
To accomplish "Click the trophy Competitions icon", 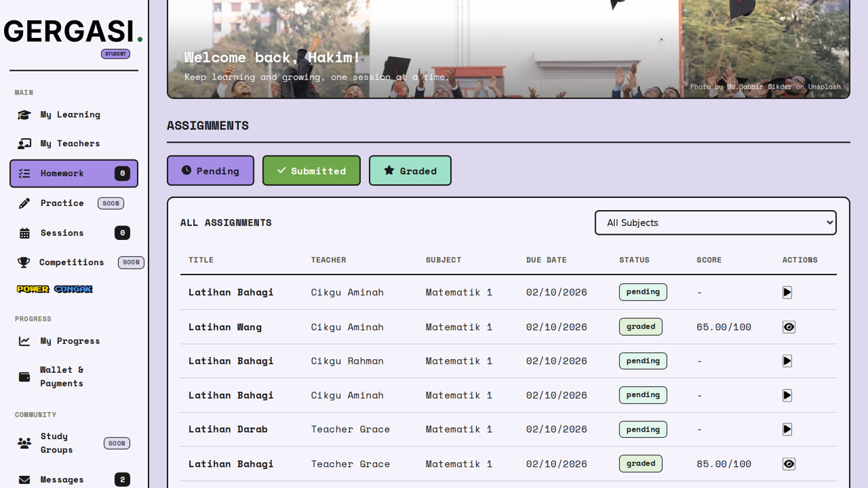I will click(x=24, y=262).
